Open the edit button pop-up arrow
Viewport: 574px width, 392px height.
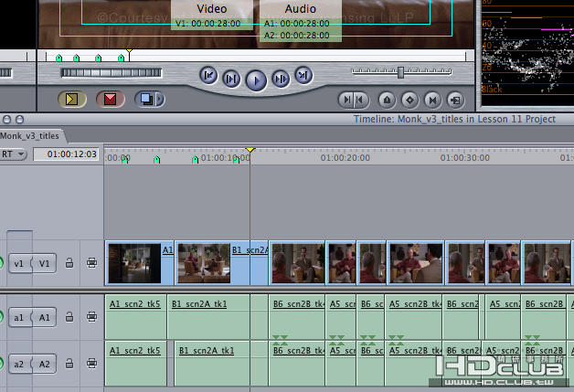click(160, 100)
